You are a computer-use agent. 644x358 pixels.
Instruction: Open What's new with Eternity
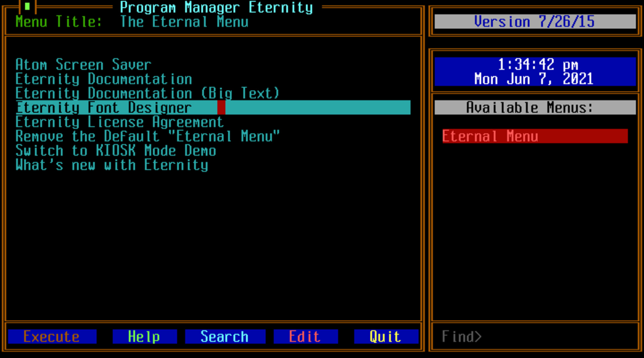[112, 165]
